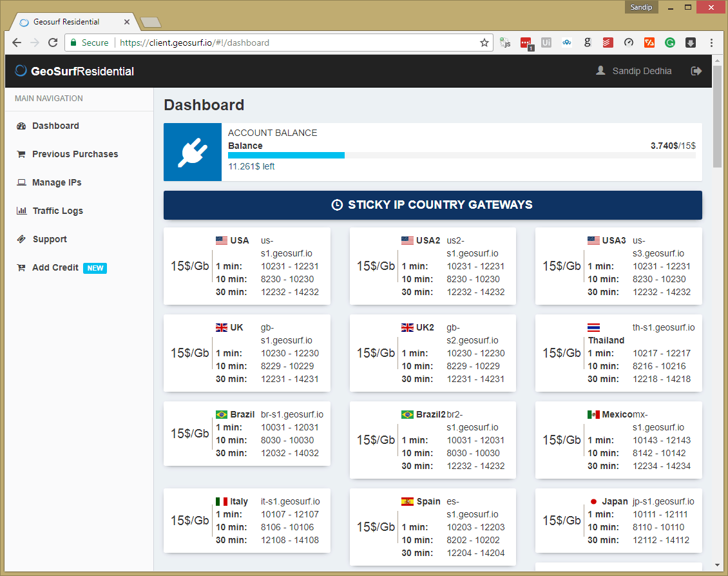Screen dimensions: 728x576
Task: Click the Sandip profile button in title bar
Action: coord(641,7)
